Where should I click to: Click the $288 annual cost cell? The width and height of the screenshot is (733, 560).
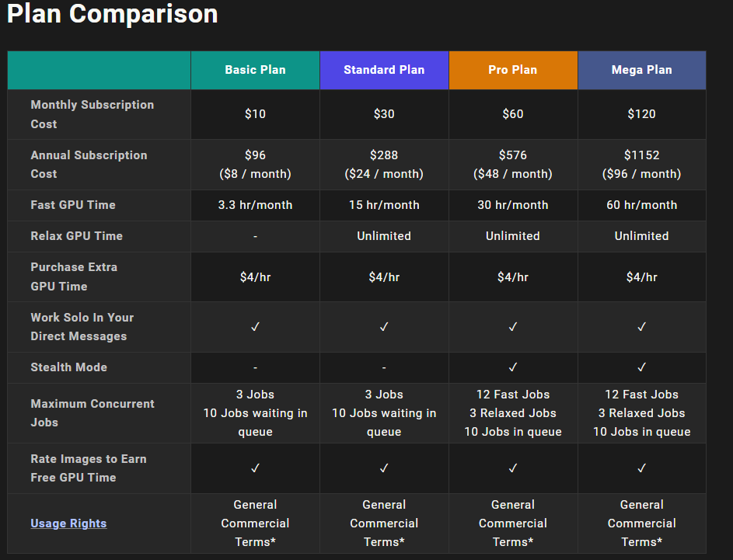(x=384, y=165)
